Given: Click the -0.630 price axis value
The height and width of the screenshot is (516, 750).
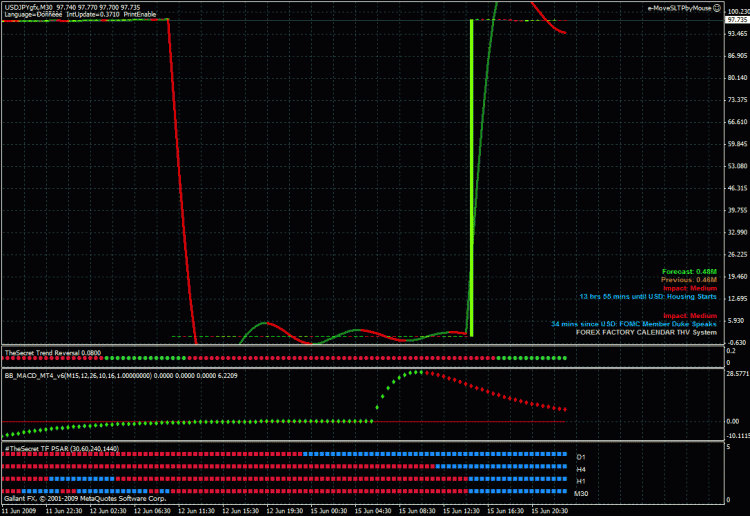Looking at the screenshot, I should (x=738, y=342).
